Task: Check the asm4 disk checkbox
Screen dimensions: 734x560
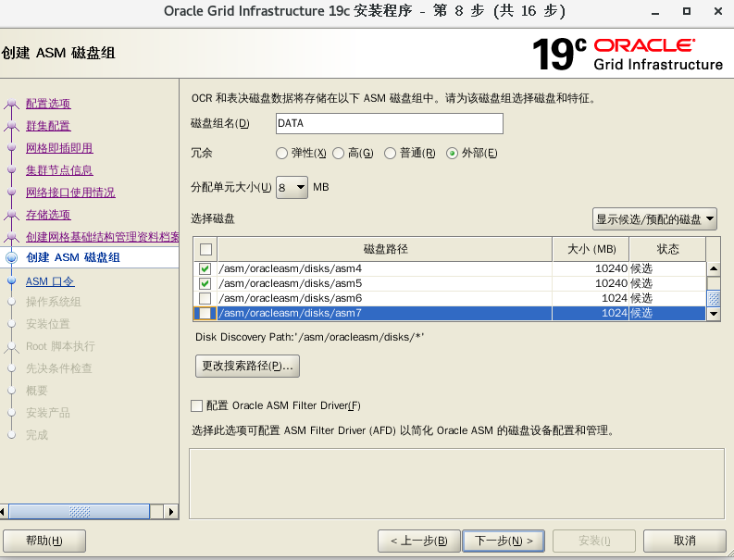Action: (205, 268)
